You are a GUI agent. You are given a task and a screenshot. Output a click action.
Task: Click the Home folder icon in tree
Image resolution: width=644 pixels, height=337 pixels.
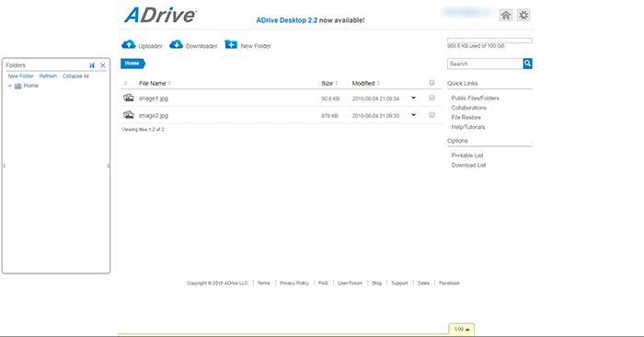pyautogui.click(x=17, y=86)
